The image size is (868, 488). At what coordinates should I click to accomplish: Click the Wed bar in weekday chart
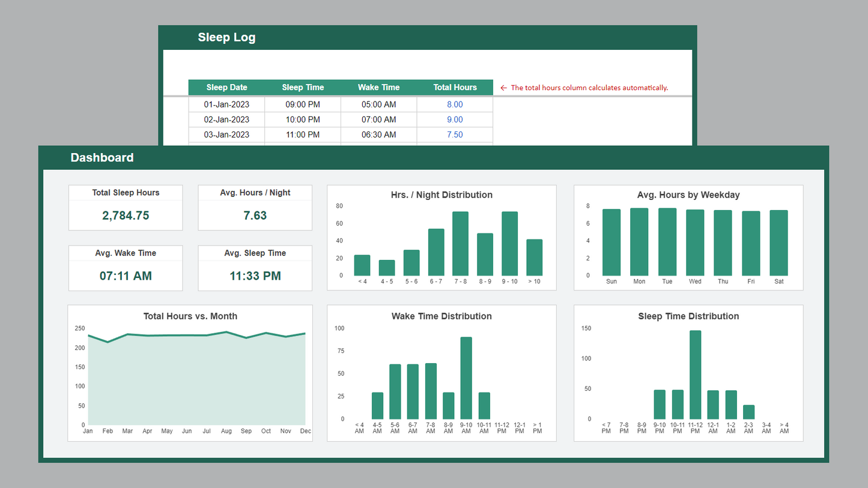coord(695,242)
